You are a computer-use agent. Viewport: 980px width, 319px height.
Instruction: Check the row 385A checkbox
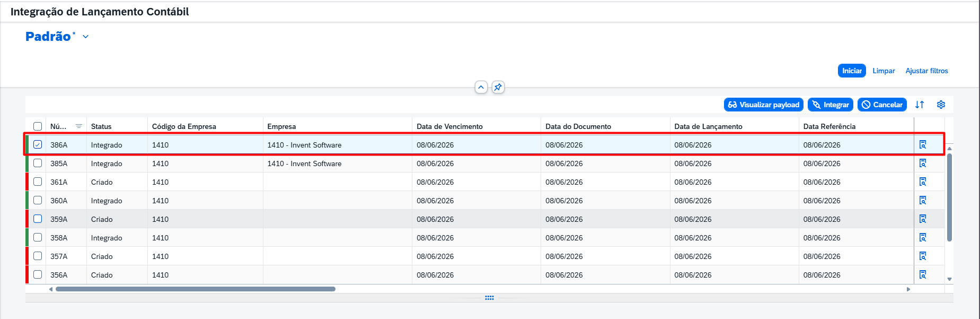[x=38, y=163]
